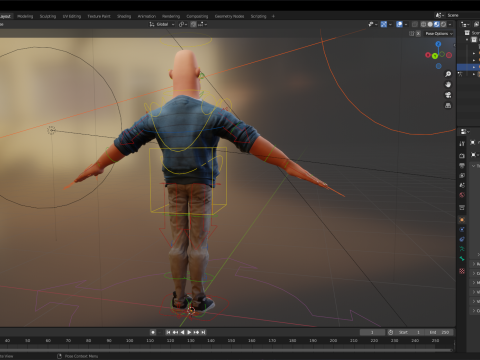Toggle the snap magnet button

pos(193,24)
